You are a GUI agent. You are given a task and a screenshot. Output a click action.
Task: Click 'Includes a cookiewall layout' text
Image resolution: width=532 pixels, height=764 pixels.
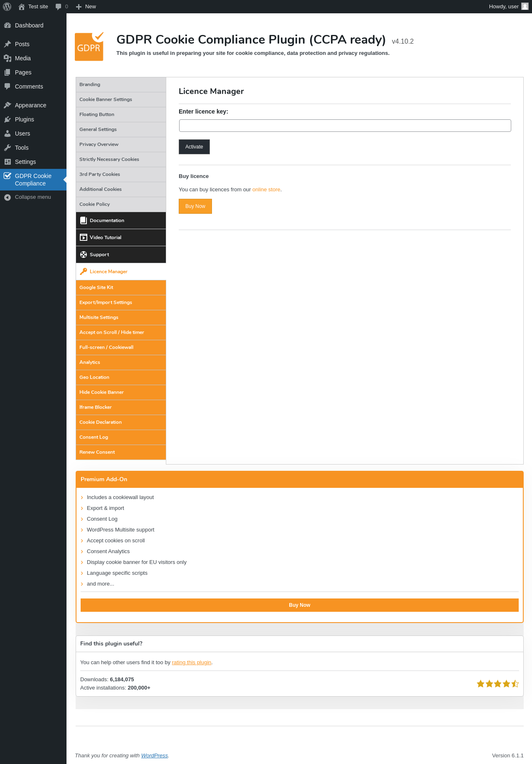[x=120, y=497]
